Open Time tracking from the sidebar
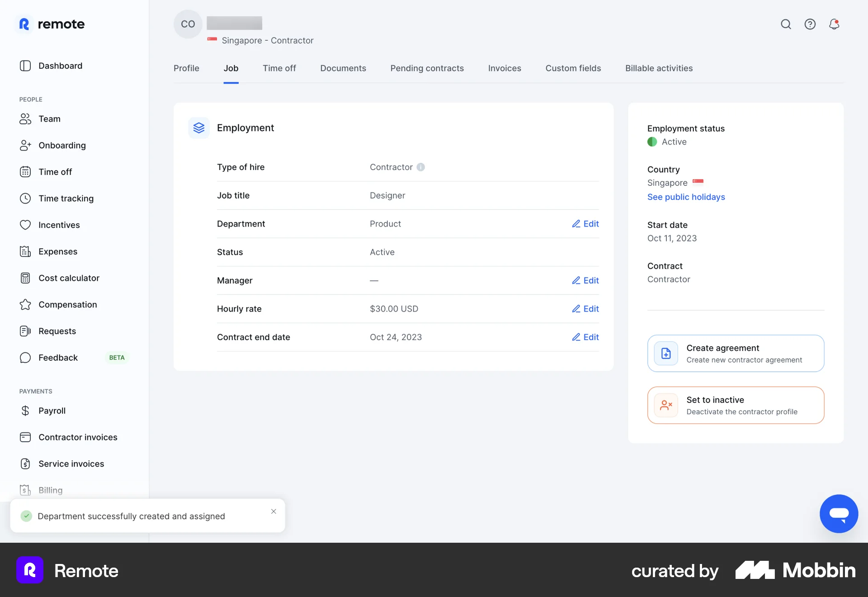Screen dimensions: 868x597 [x=66, y=198]
